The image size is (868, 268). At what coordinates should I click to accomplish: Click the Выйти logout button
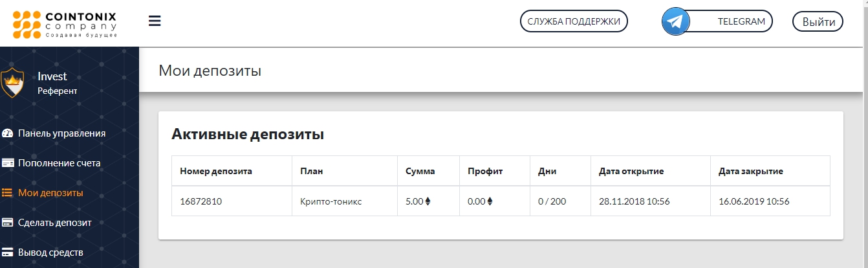click(x=818, y=21)
